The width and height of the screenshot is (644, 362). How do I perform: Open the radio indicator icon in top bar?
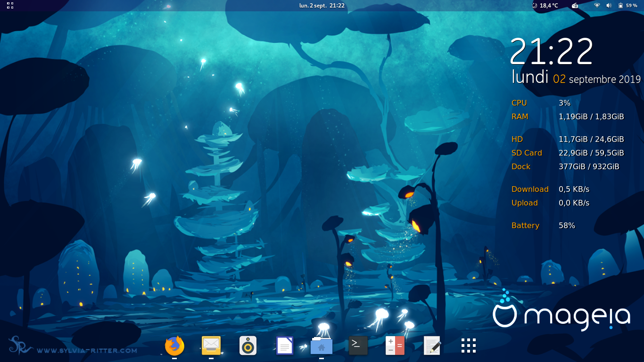click(575, 6)
